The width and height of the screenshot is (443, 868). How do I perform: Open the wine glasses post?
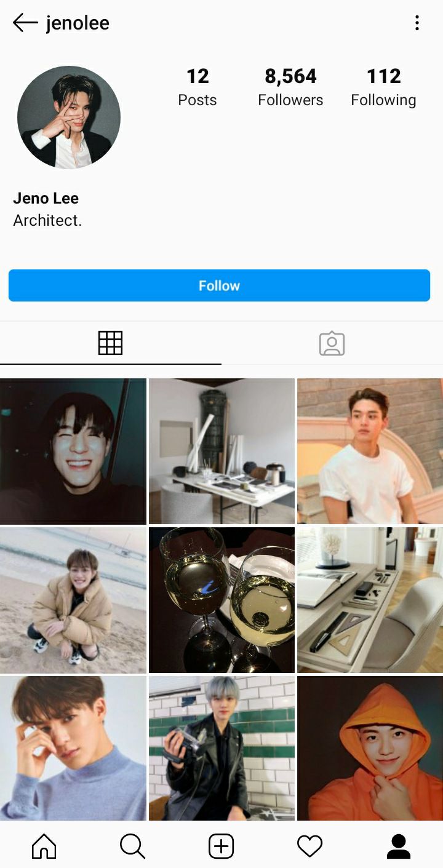point(221,600)
